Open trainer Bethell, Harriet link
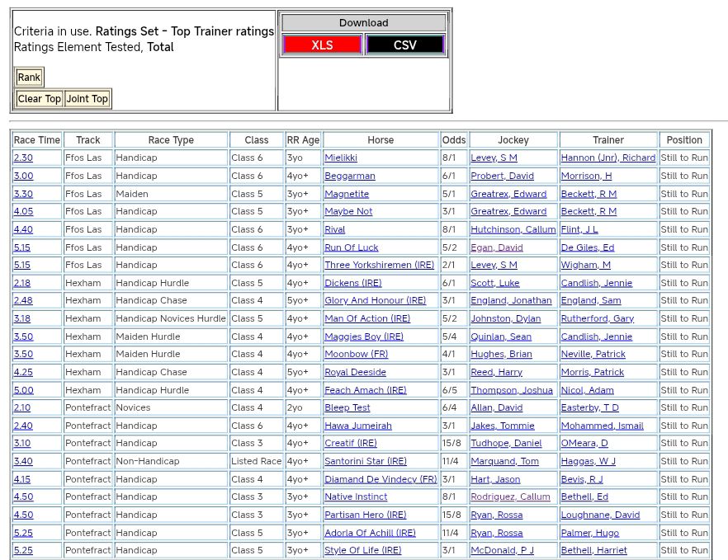 [x=593, y=550]
